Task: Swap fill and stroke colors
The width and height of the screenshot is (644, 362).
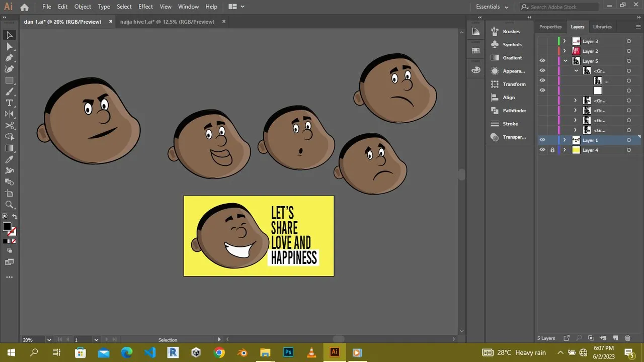Action: (15, 217)
